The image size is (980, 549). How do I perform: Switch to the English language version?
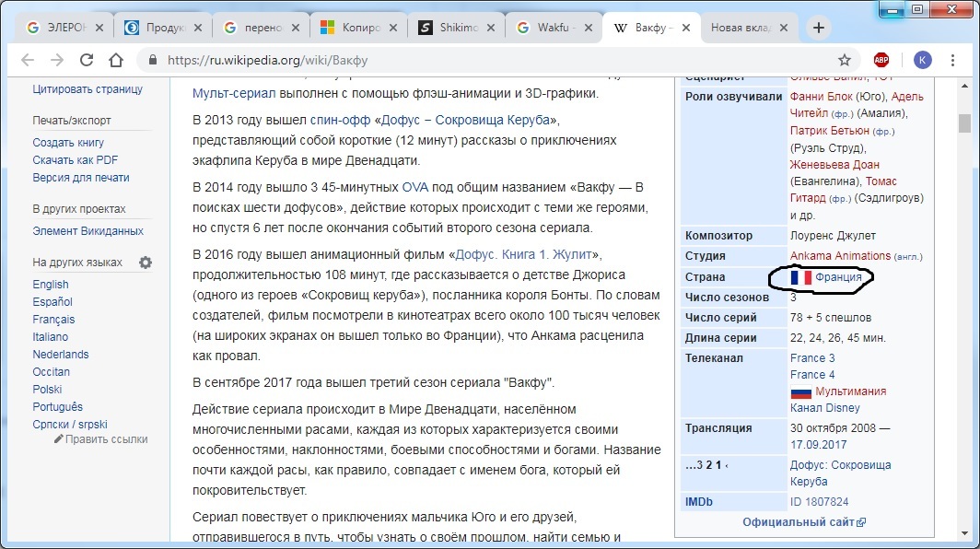click(x=51, y=285)
